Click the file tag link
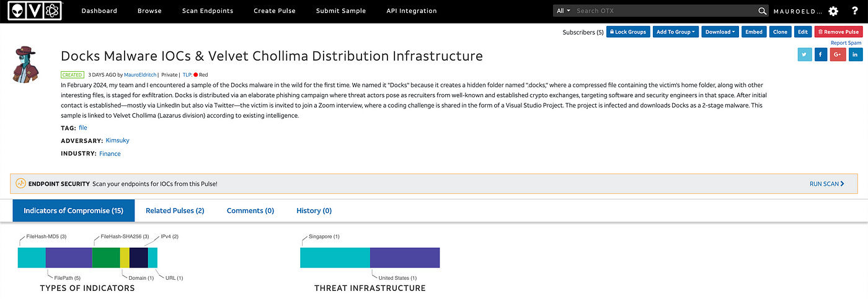Image resolution: width=868 pixels, height=299 pixels. pos(83,128)
